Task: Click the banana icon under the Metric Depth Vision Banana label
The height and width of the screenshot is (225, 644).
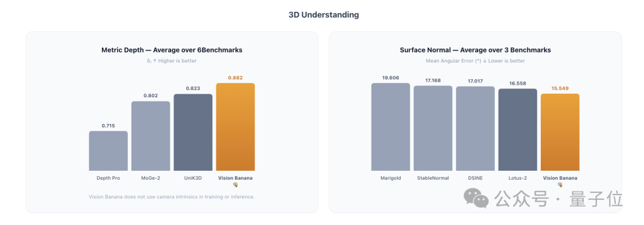Action: (236, 184)
